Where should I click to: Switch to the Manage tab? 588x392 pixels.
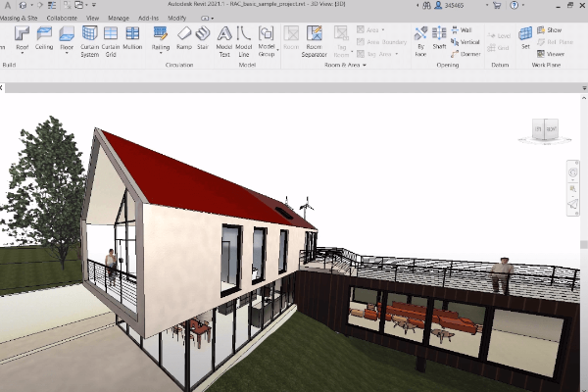click(118, 18)
